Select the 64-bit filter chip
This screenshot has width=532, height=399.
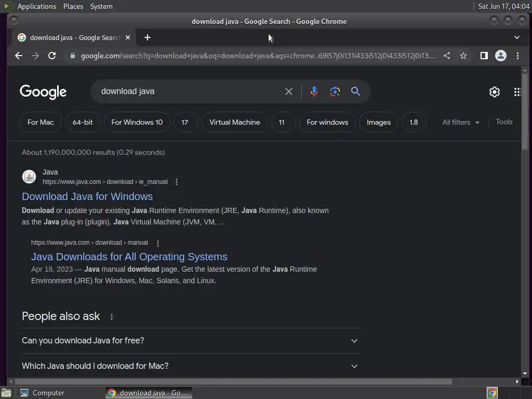(83, 122)
